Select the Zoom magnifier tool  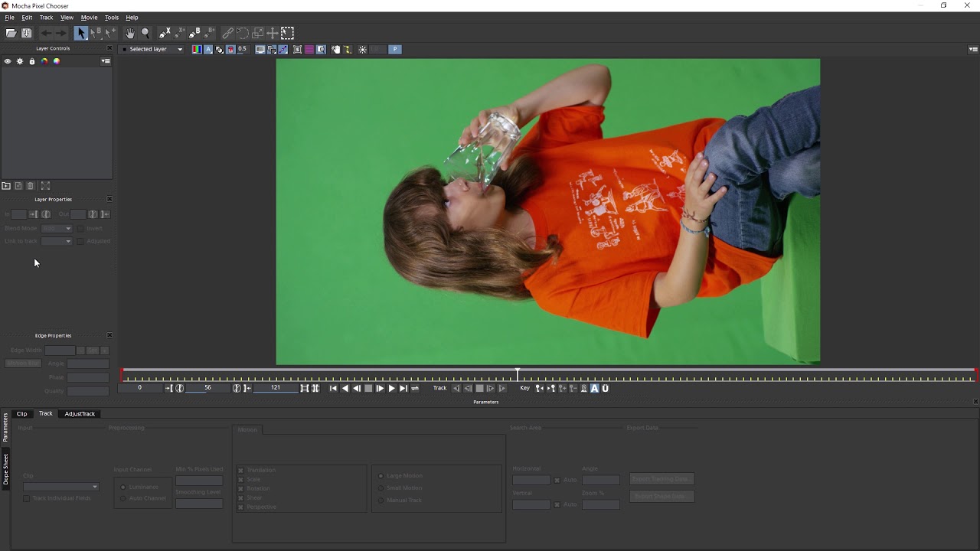[x=145, y=33]
